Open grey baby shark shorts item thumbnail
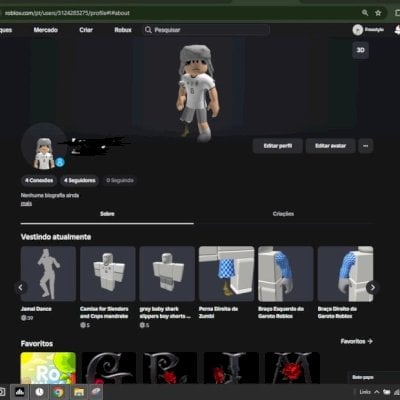The height and width of the screenshot is (400, 400). [167, 274]
